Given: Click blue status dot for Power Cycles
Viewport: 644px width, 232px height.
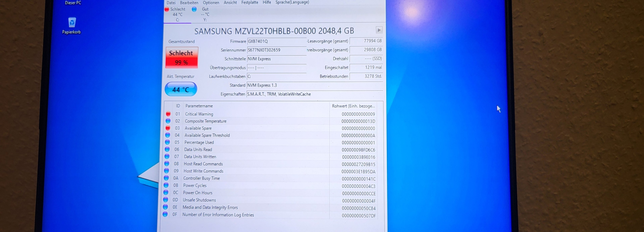Looking at the screenshot, I should [166, 185].
